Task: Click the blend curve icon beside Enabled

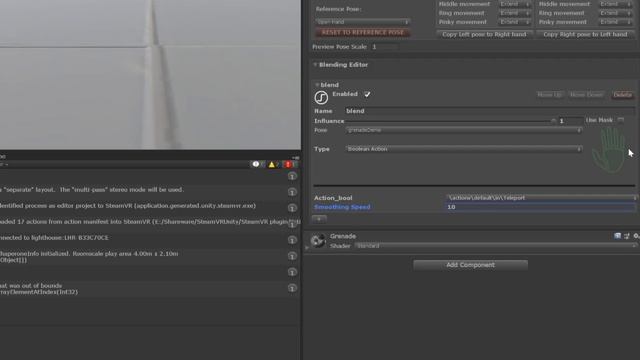Action: tap(321, 98)
